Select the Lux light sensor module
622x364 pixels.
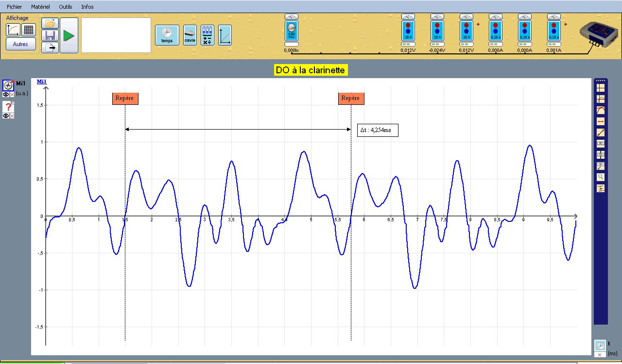point(292,31)
